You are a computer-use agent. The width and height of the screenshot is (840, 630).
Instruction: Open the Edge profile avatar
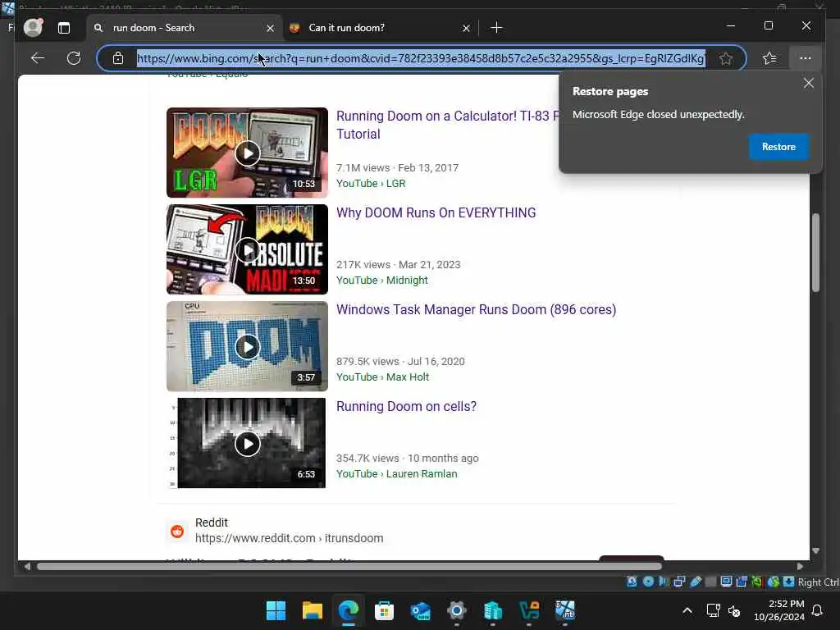pyautogui.click(x=33, y=27)
